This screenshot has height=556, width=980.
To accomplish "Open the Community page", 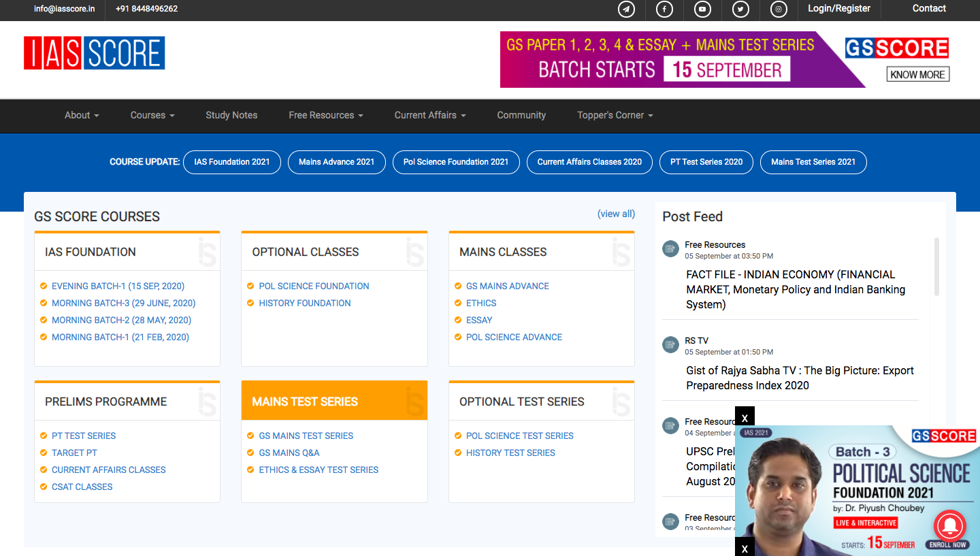I will [x=521, y=115].
